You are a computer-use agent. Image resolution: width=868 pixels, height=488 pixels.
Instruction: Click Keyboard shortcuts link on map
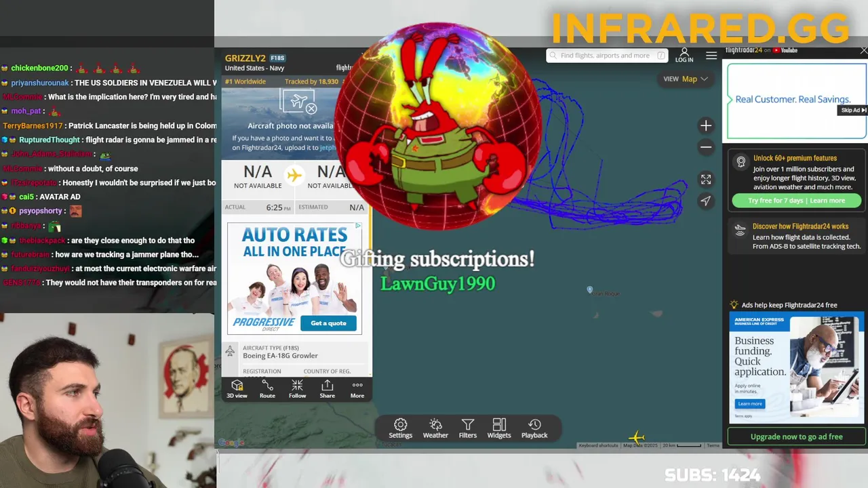(x=598, y=445)
